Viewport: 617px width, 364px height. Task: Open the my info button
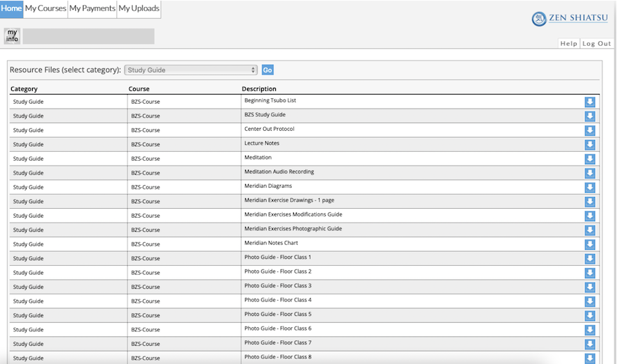point(13,35)
